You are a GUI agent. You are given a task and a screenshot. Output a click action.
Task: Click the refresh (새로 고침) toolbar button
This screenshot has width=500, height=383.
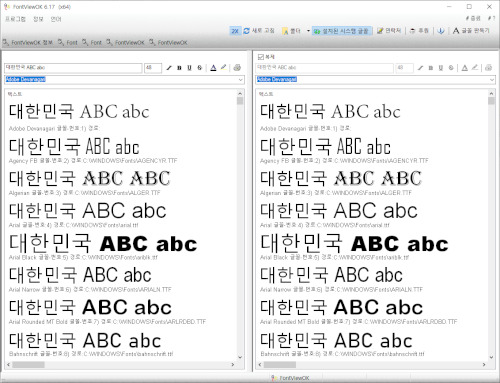[x=259, y=31]
